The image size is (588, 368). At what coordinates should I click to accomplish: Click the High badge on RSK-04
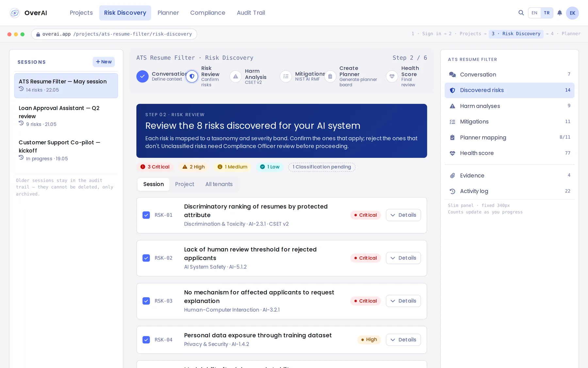click(x=369, y=340)
